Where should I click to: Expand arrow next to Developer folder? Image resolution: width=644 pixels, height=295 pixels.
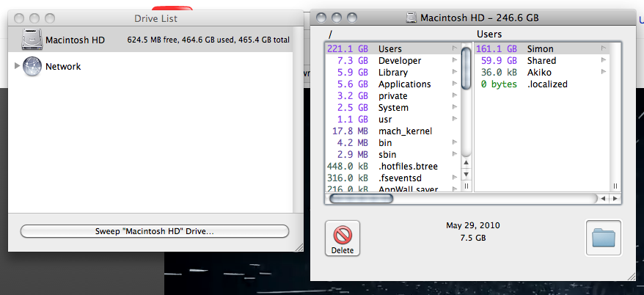coord(455,60)
